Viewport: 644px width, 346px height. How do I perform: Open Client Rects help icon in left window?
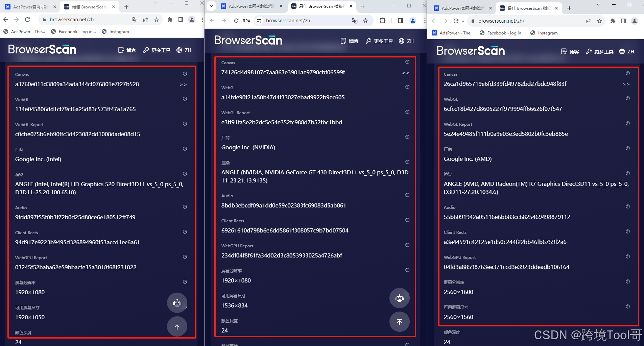pos(185,232)
